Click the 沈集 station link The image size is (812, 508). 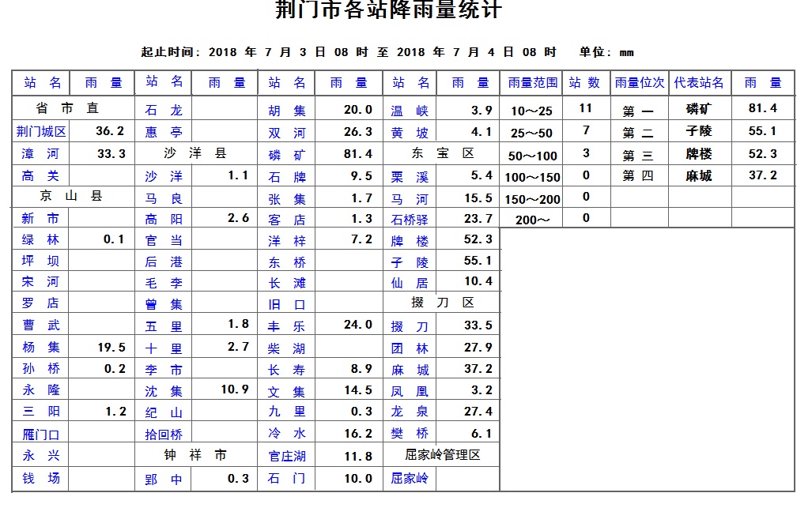[x=164, y=391]
